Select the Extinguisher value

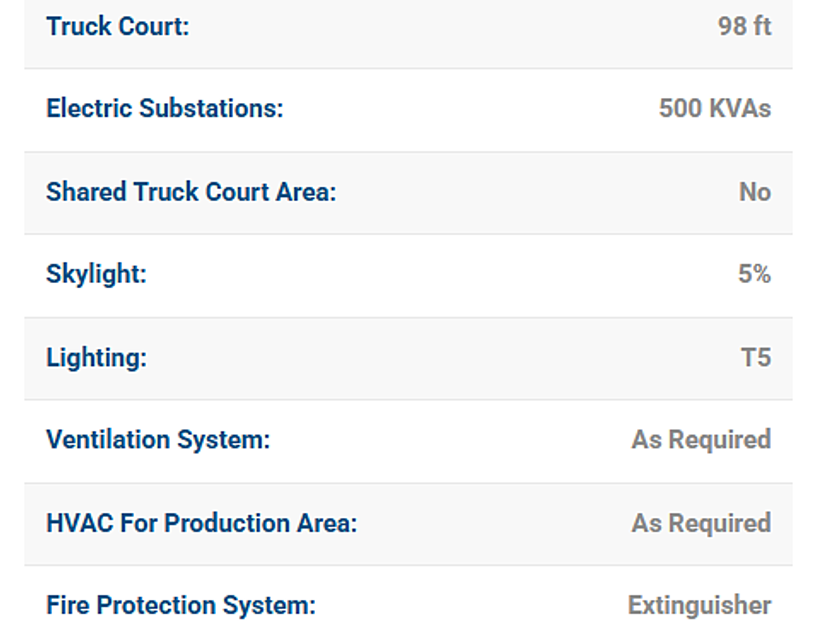click(x=699, y=606)
